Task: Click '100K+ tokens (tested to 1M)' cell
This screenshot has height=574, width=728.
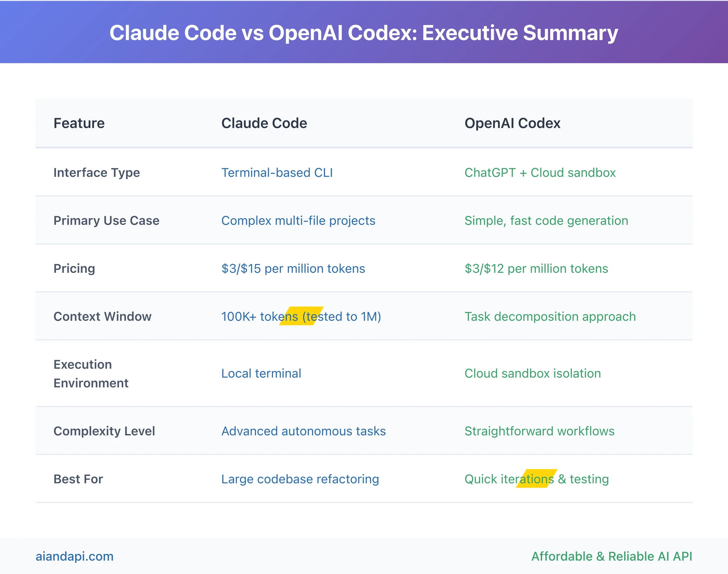Action: (x=301, y=316)
